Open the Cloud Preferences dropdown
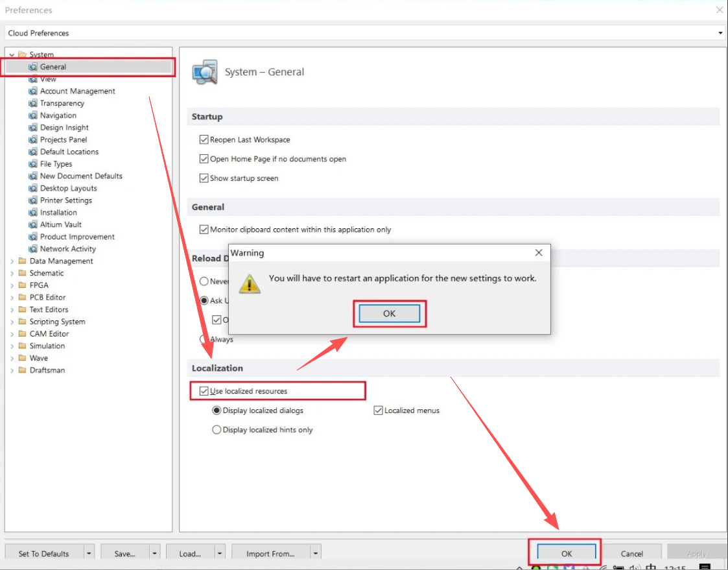 point(720,33)
